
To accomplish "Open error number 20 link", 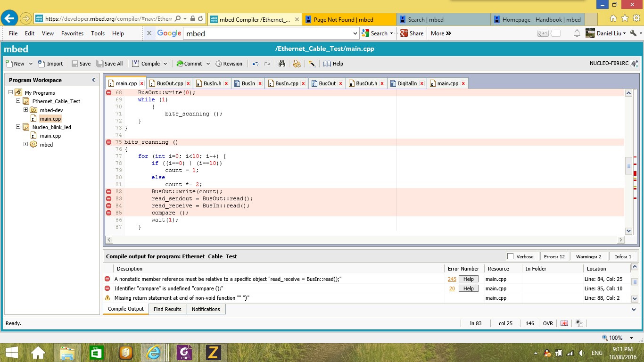I will [452, 288].
